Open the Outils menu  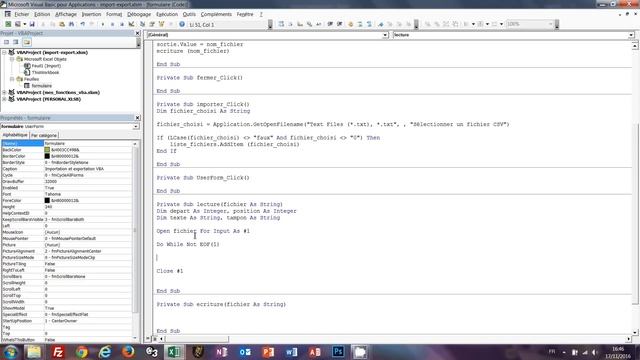coord(189,14)
